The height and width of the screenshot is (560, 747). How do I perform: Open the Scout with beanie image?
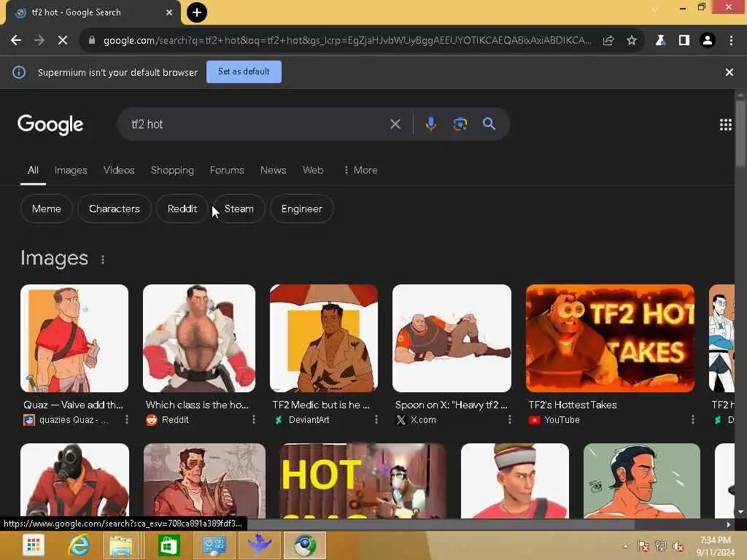pos(515,481)
